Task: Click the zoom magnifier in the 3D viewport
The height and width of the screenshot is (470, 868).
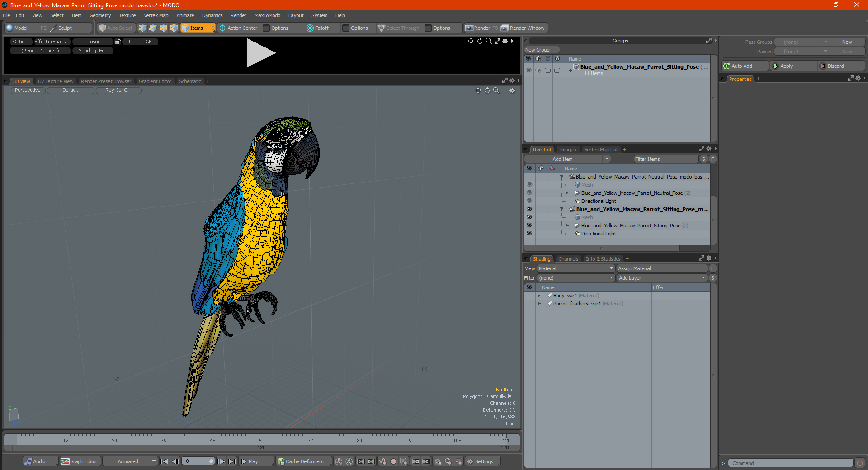Action: (496, 90)
